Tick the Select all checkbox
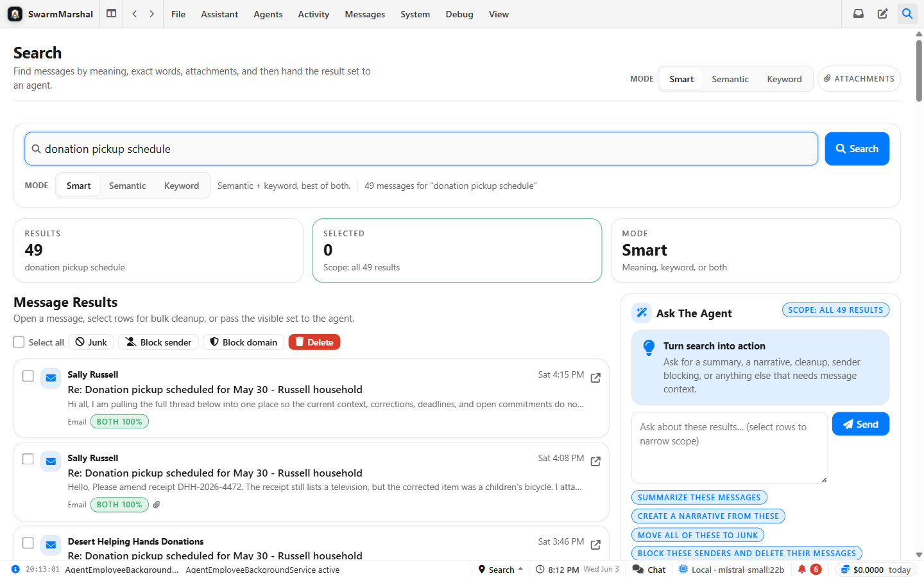This screenshot has width=924, height=578. point(19,342)
